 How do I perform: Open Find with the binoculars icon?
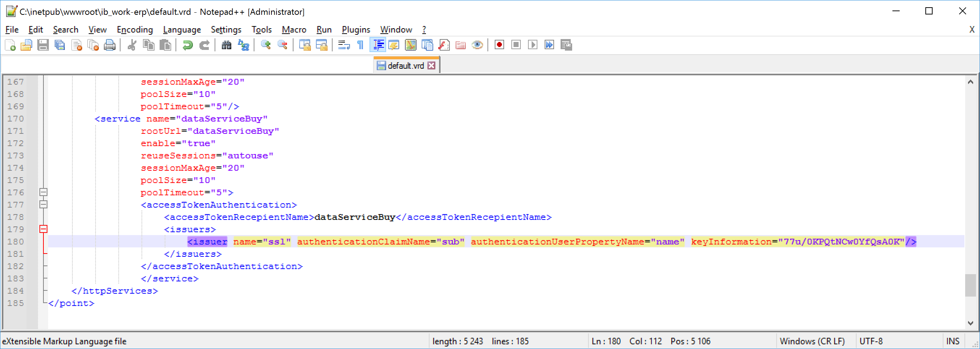coord(226,45)
